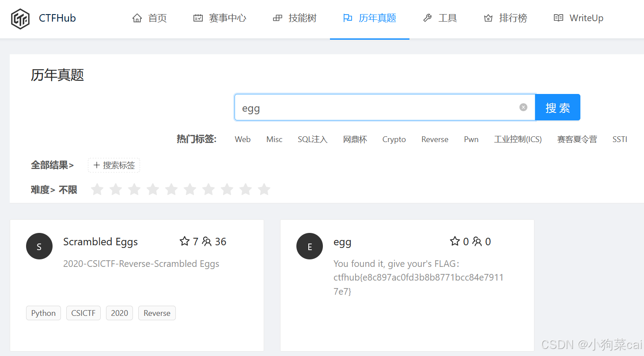Image resolution: width=644 pixels, height=356 pixels.
Task: Click the ctfhub{e8c897ac...} flag text
Action: click(419, 285)
